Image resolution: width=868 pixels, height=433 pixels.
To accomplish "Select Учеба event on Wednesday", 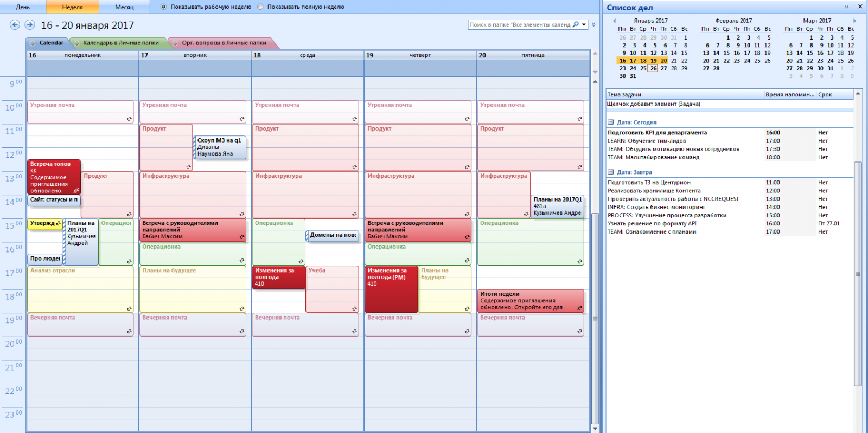I will pos(332,289).
